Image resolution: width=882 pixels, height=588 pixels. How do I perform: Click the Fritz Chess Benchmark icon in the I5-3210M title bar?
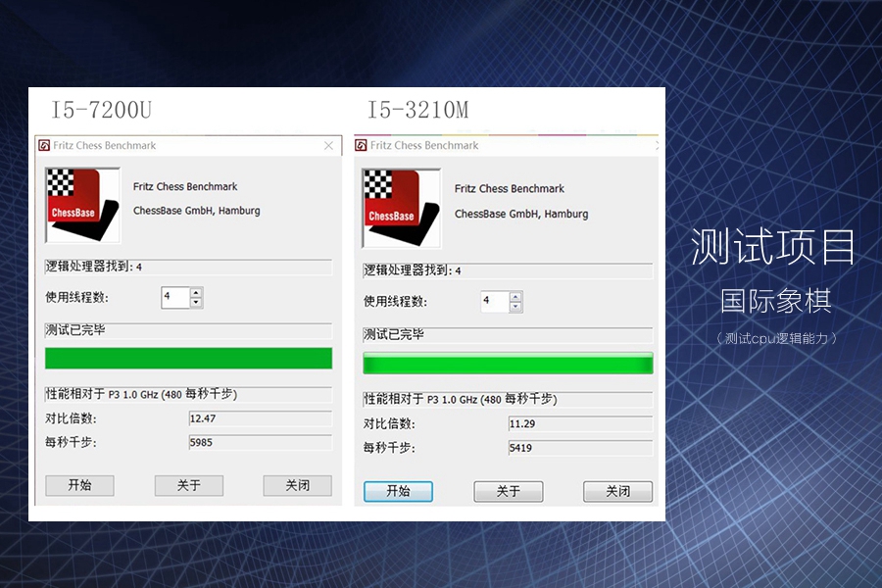coord(362,144)
